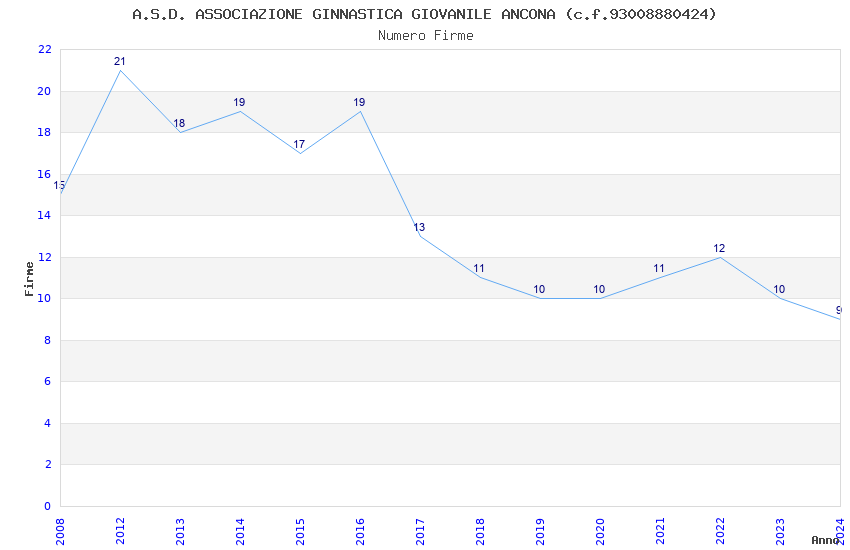
Task: Click the y-axis tick value 22
Action: coord(44,49)
